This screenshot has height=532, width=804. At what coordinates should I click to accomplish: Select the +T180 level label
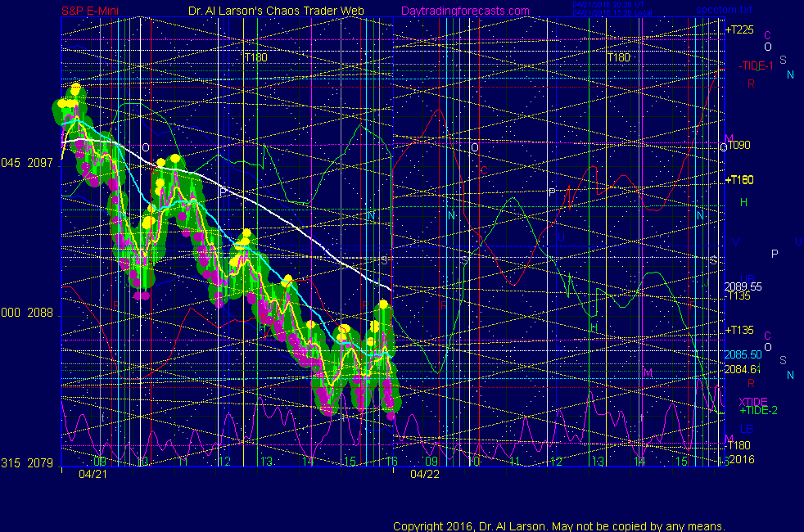(739, 180)
